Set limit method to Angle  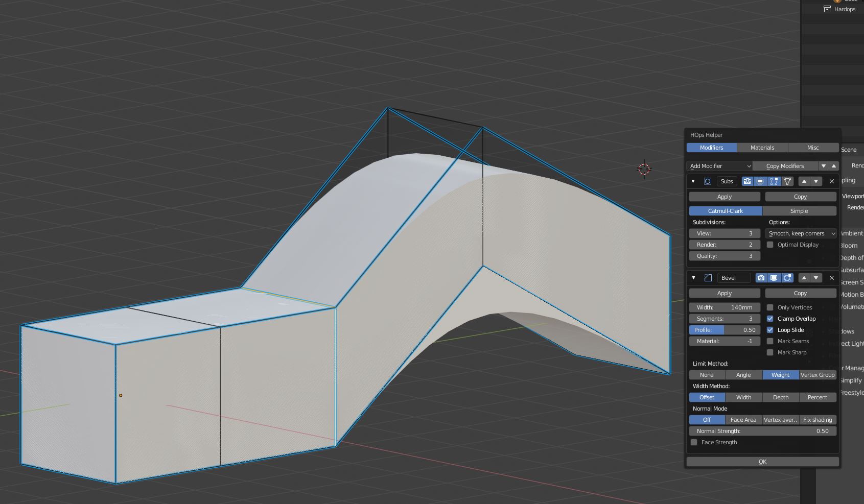point(743,375)
